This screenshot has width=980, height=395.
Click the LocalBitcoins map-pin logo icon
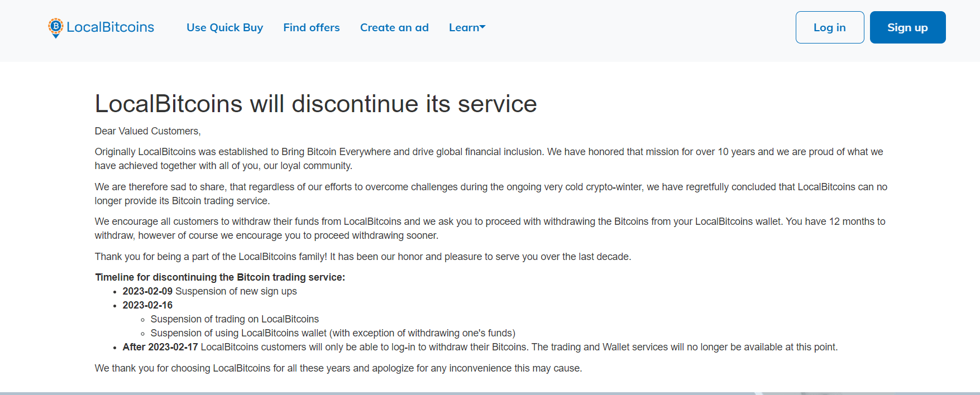(55, 28)
